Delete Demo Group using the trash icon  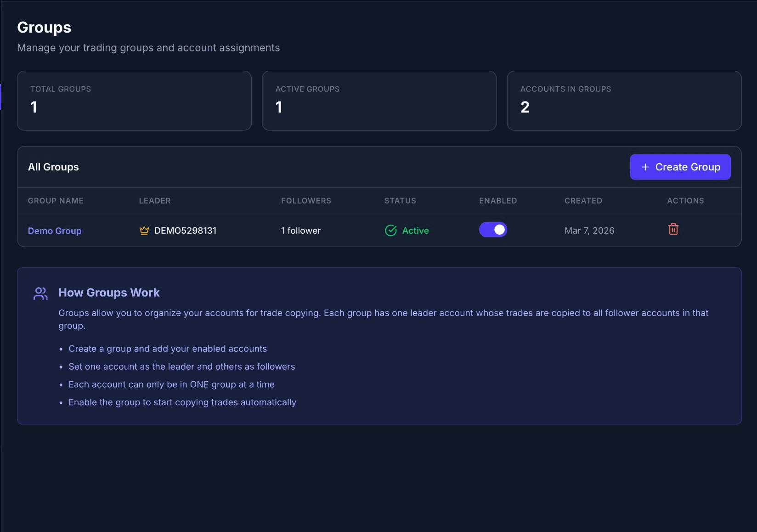point(673,229)
